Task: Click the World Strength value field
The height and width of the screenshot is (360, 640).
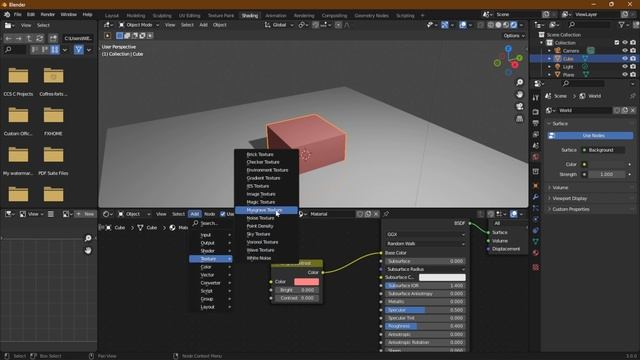Action: [606, 174]
